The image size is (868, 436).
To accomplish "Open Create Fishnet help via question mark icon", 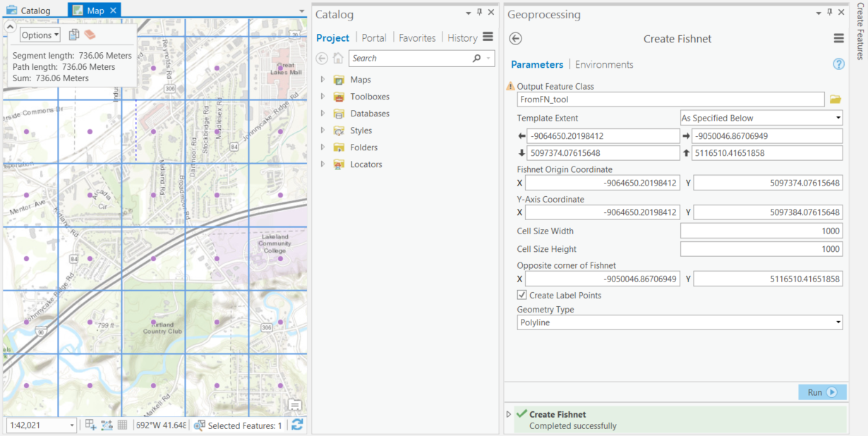I will 838,63.
